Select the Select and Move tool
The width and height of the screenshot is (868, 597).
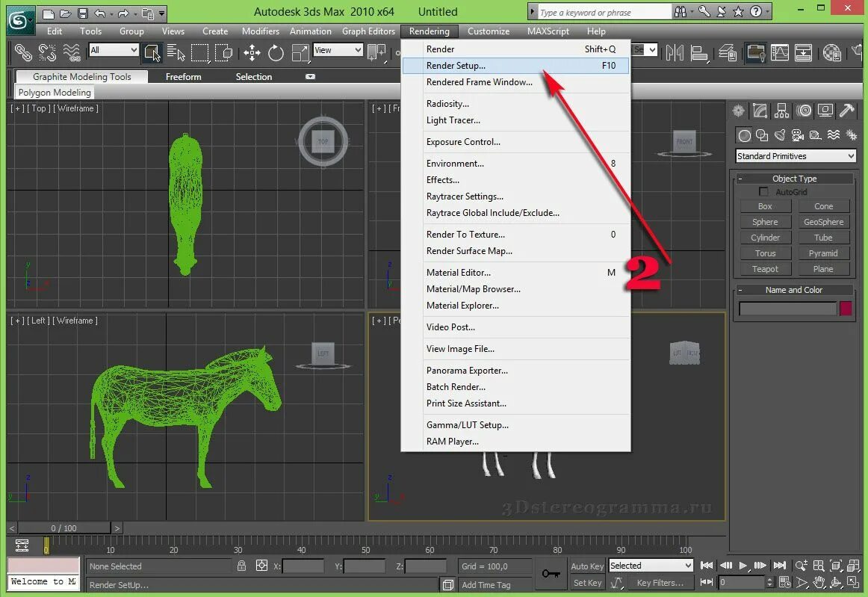[252, 52]
